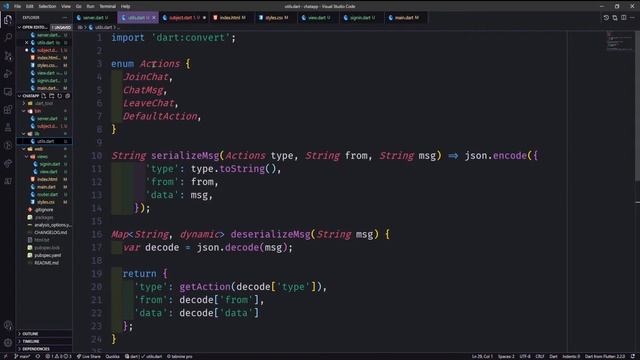This screenshot has height=360, width=640.
Task: Collapse the views folder
Action: tap(44, 157)
